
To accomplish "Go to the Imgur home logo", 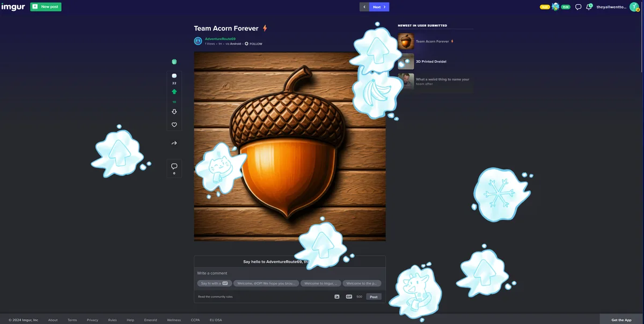I will [13, 7].
